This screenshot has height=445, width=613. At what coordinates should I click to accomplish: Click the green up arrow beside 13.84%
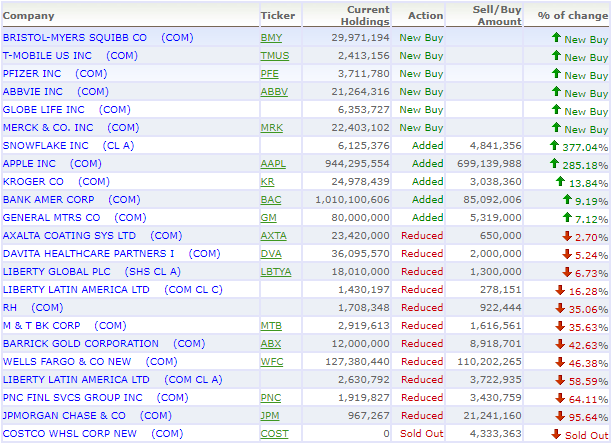click(561, 181)
